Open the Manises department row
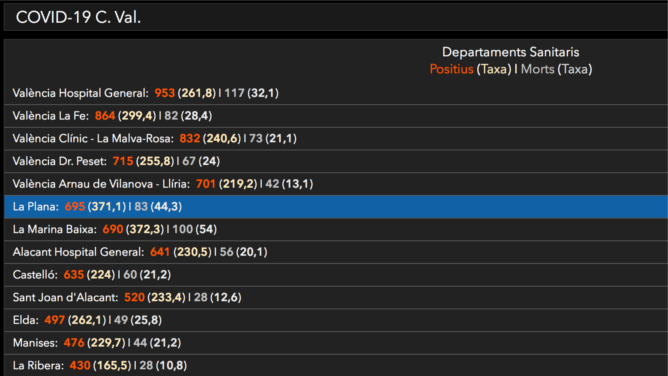 336,343
